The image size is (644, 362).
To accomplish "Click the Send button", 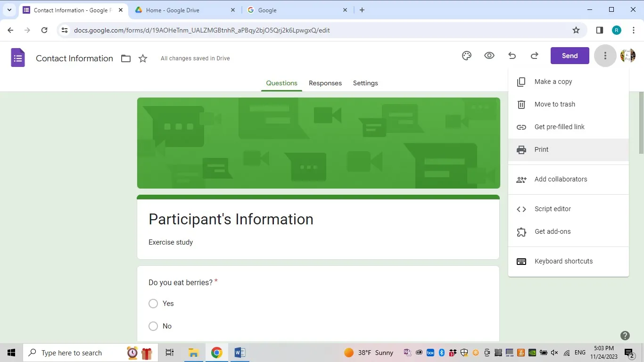I will 569,56.
